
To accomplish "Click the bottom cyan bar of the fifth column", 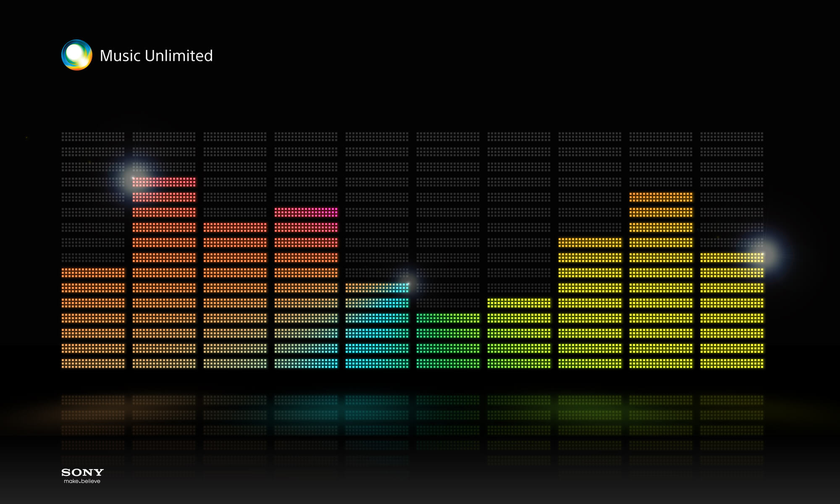I will coord(377,363).
